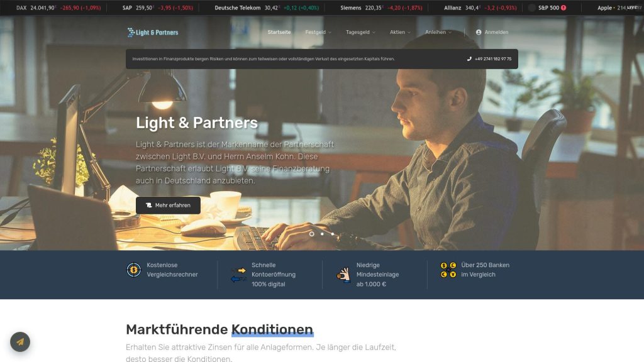Click the currency coins icon for 250 Banken
This screenshot has height=362, width=644.
pos(448,270)
